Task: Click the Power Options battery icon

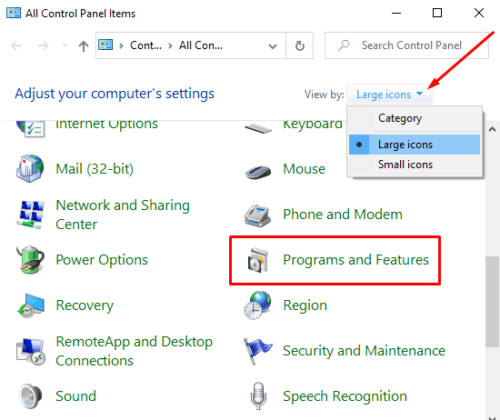Action: click(30, 260)
